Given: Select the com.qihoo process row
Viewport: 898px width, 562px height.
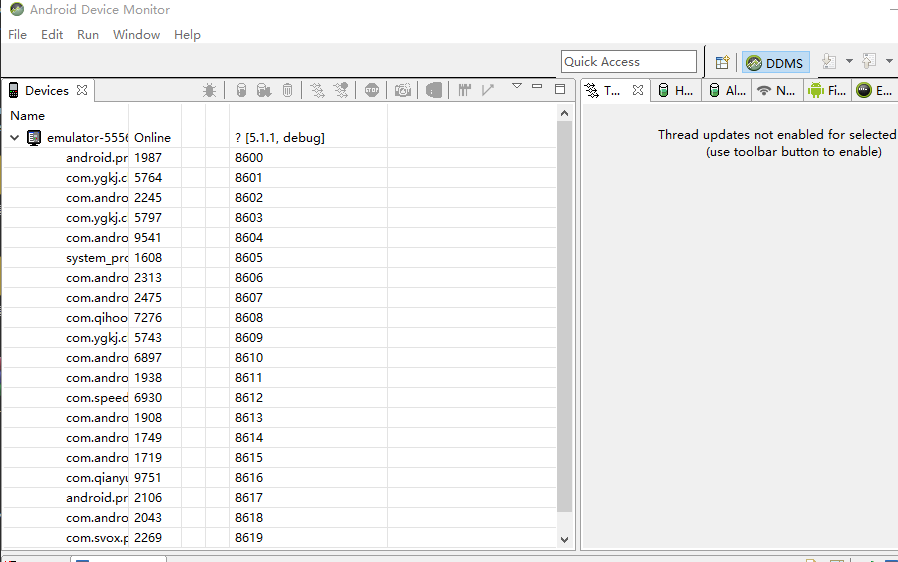Looking at the screenshot, I should coord(279,317).
